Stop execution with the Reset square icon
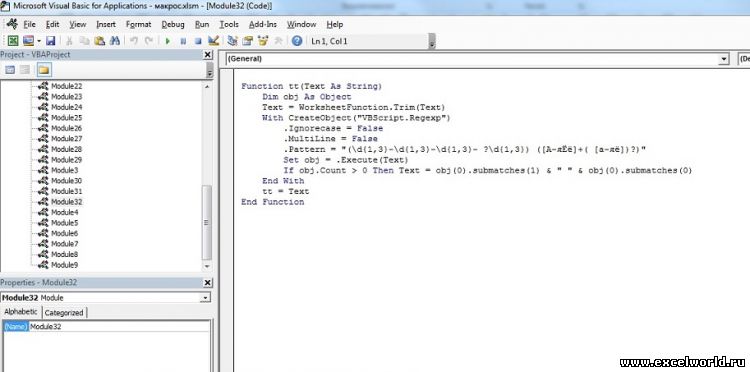 click(x=198, y=41)
